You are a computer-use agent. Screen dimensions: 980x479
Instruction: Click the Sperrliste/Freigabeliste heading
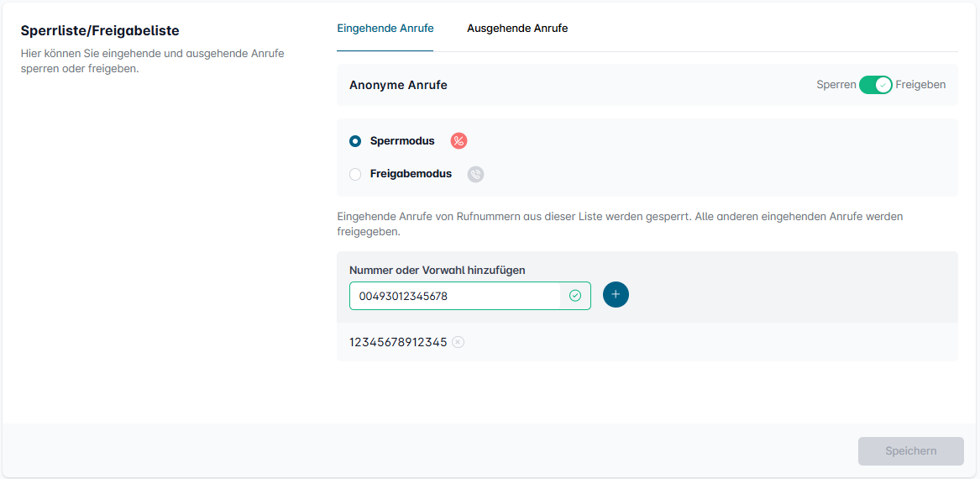100,30
